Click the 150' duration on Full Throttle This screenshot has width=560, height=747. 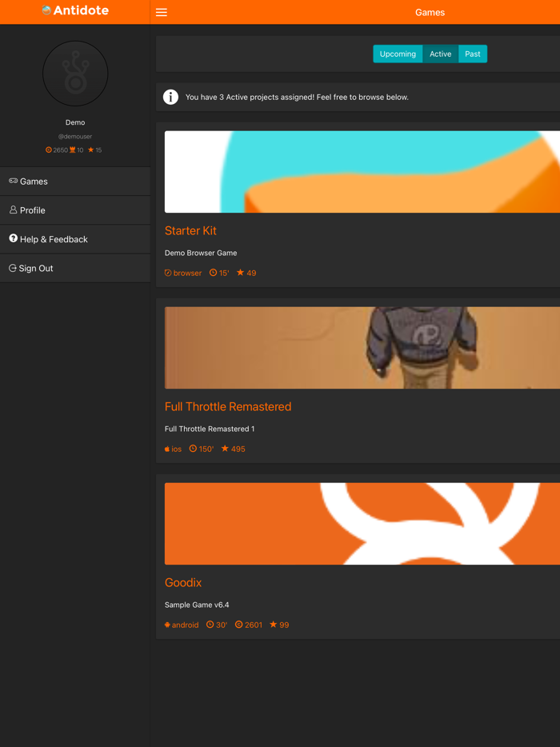point(202,449)
